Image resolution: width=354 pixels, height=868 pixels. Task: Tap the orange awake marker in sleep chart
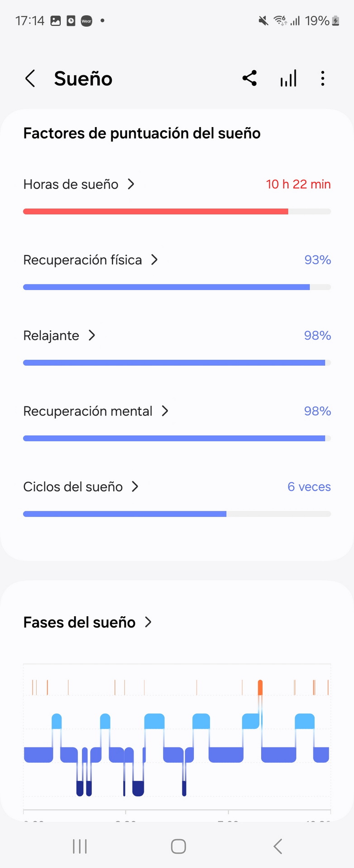point(260,687)
